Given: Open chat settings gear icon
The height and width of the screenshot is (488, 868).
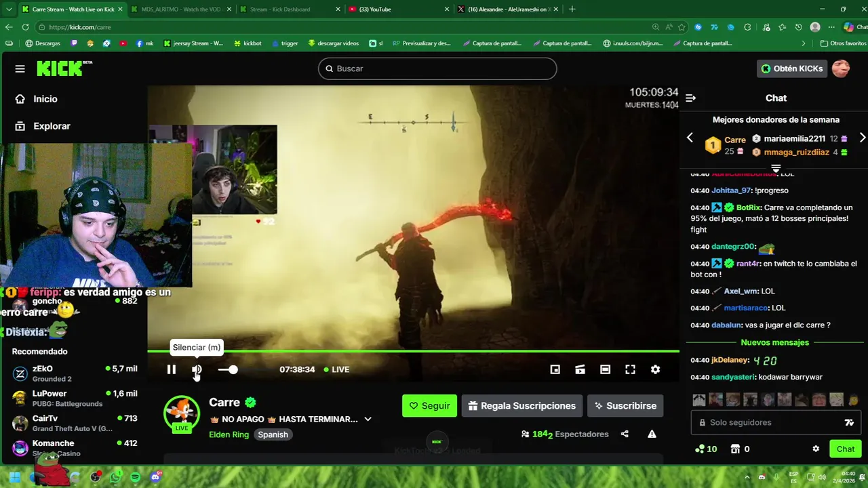Looking at the screenshot, I should (816, 449).
